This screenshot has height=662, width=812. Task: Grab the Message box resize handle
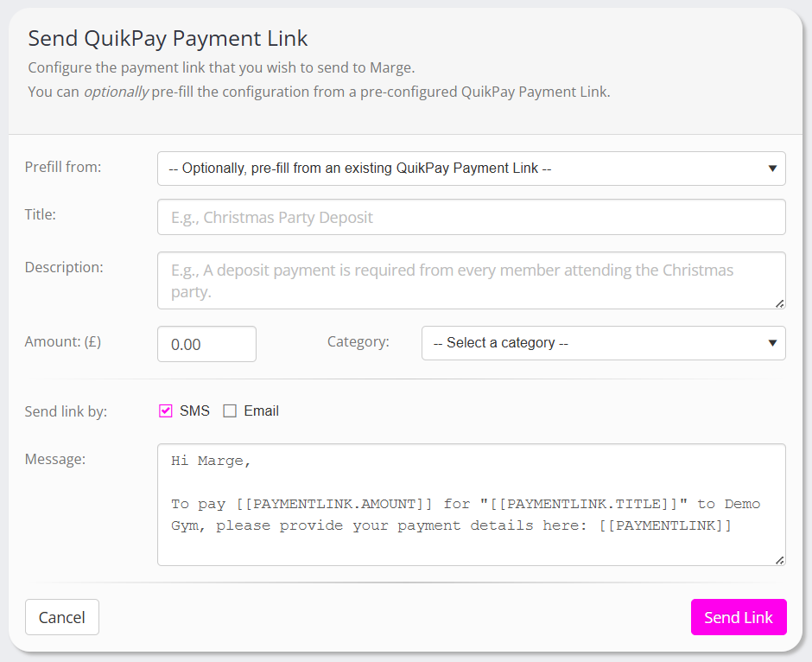[780, 560]
